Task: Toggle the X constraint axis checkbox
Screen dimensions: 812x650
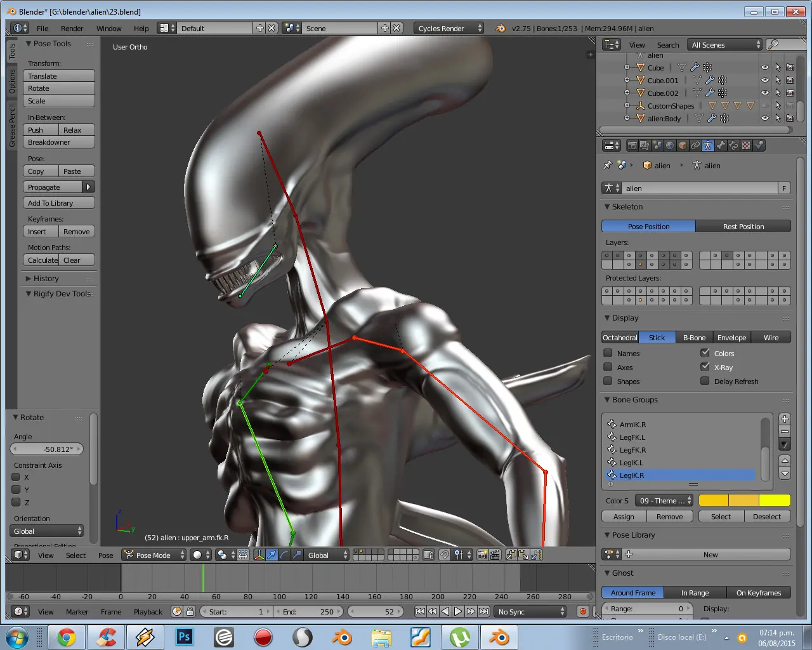Action: pyautogui.click(x=16, y=477)
